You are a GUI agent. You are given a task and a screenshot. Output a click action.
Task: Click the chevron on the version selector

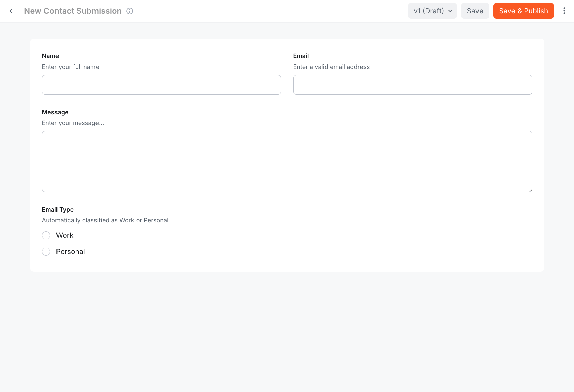[450, 11]
